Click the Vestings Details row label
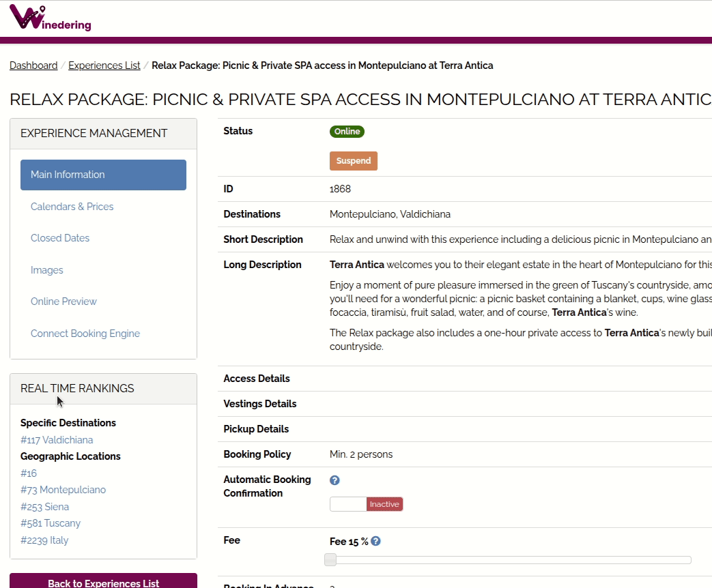This screenshot has width=712, height=588. (x=259, y=404)
